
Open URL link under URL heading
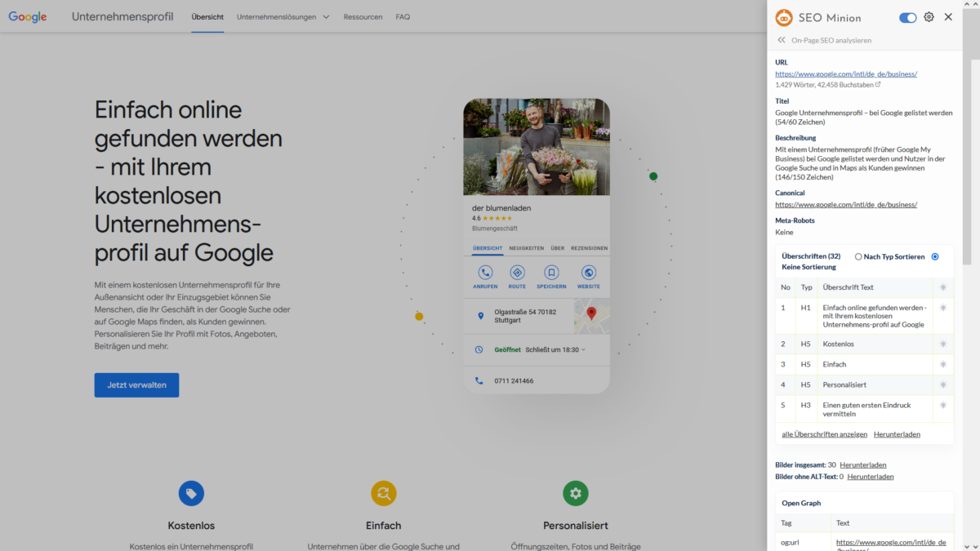[x=846, y=73]
